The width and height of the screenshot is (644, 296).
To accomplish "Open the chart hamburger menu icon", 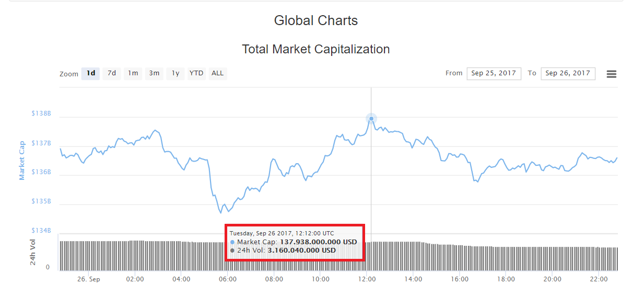I will tap(611, 74).
